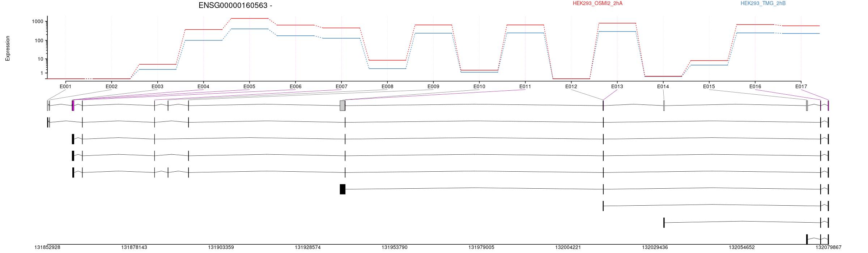Click genomic coordinate 131979005
Viewport: 868px width, 253px height.
point(481,248)
